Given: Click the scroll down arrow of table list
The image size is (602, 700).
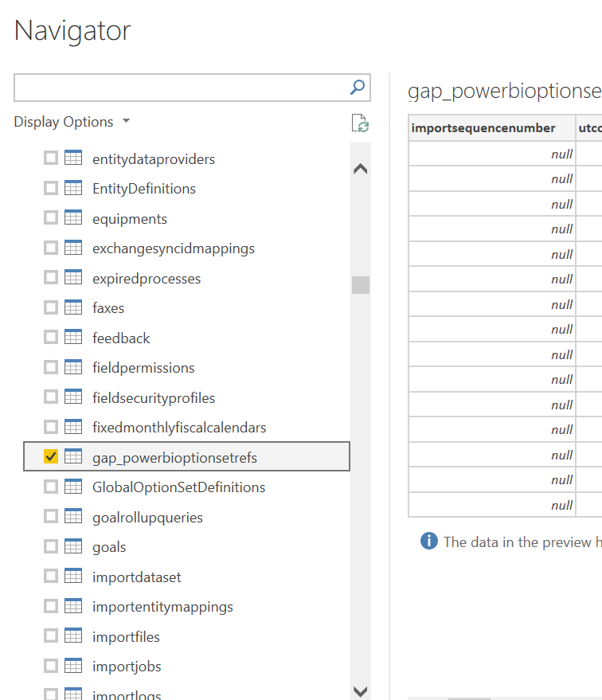Looking at the screenshot, I should tap(360, 691).
